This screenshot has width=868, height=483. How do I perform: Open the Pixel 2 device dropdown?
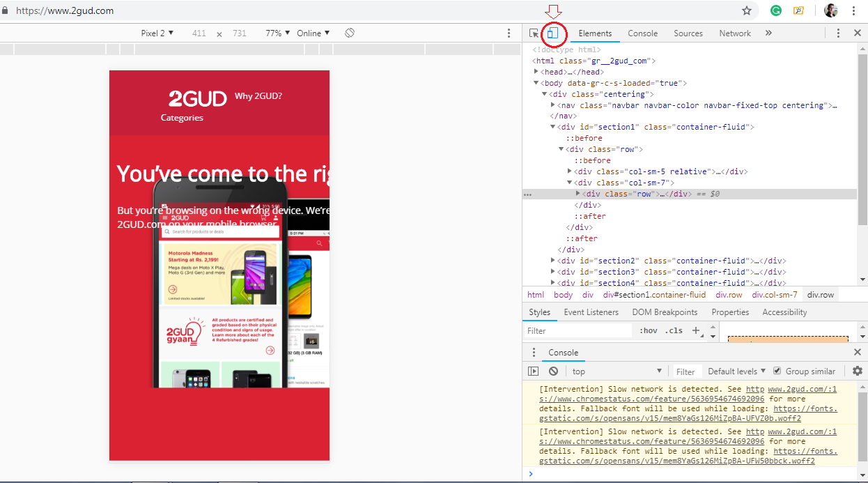click(157, 33)
